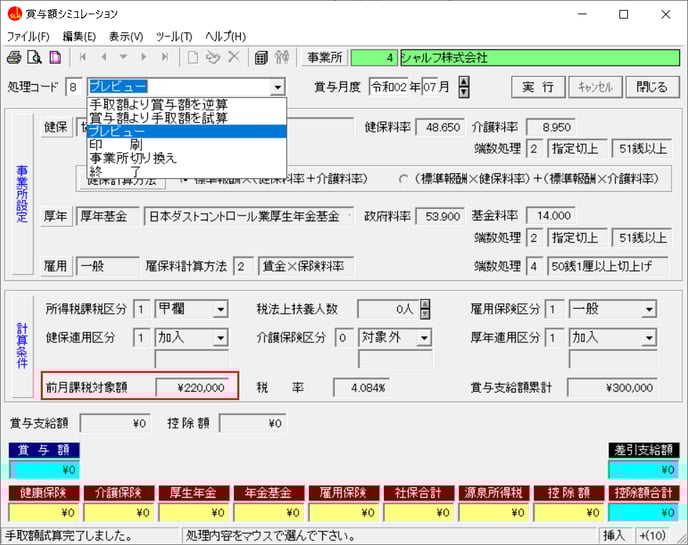Click the 賞与月度 year field 令和02
This screenshot has height=545, width=688.
[x=389, y=87]
